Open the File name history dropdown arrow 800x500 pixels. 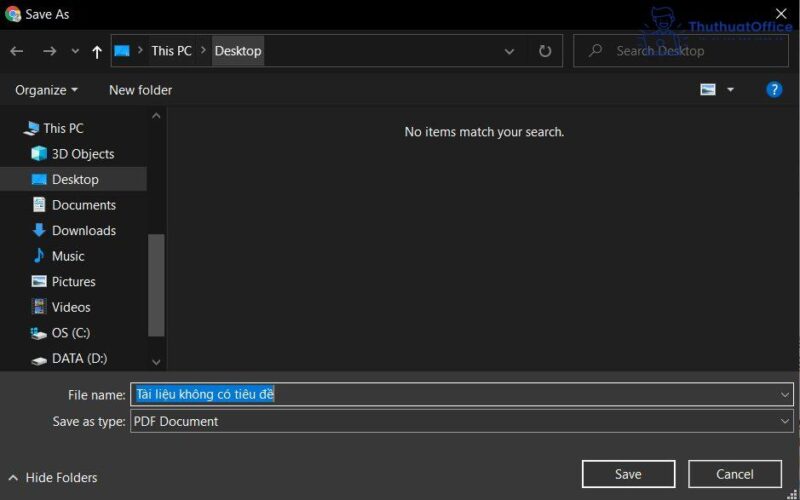(785, 394)
